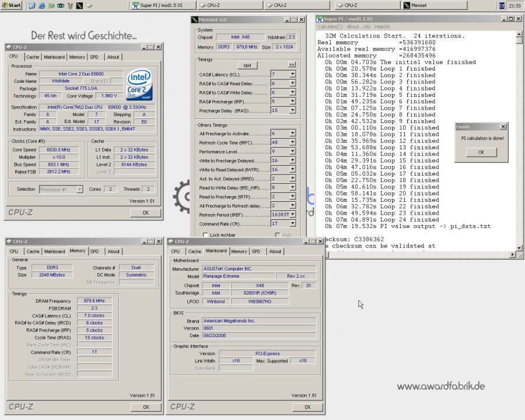Switch to CPU tab in CPU-Z memory window

point(14,251)
